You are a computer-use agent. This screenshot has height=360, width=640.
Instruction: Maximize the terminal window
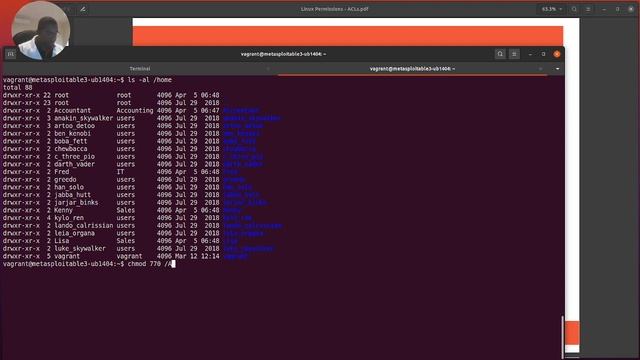click(x=543, y=54)
